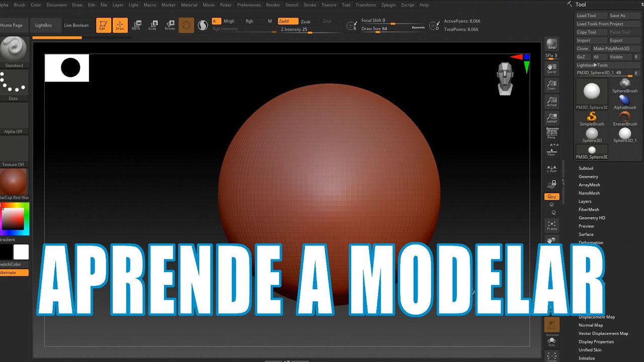Open the Preferences menu
This screenshot has width=644, height=362.
(x=249, y=5)
